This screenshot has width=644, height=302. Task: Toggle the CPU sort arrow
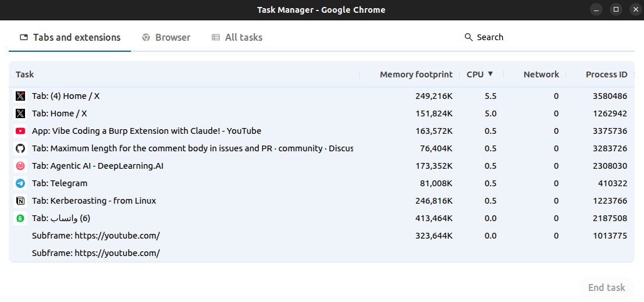(490, 74)
